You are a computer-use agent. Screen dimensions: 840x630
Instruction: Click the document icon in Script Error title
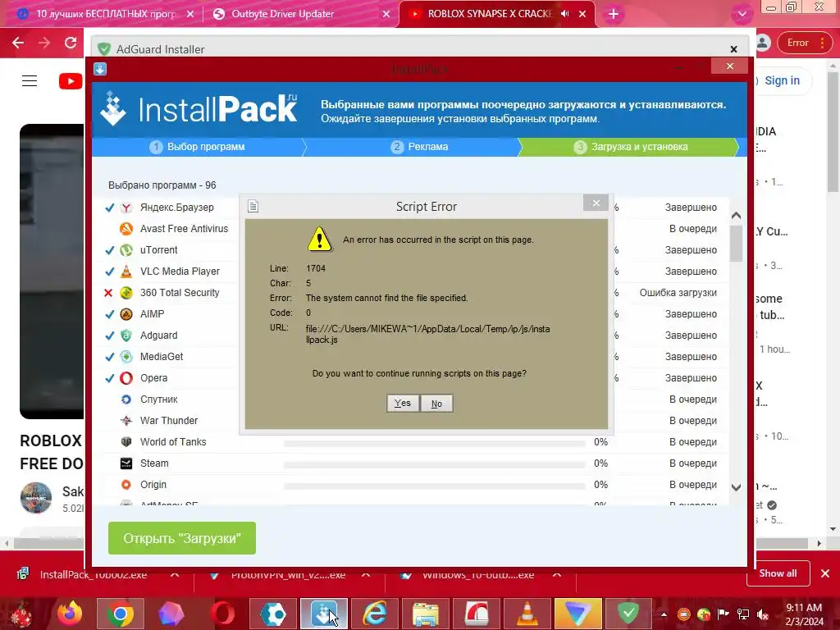253,206
